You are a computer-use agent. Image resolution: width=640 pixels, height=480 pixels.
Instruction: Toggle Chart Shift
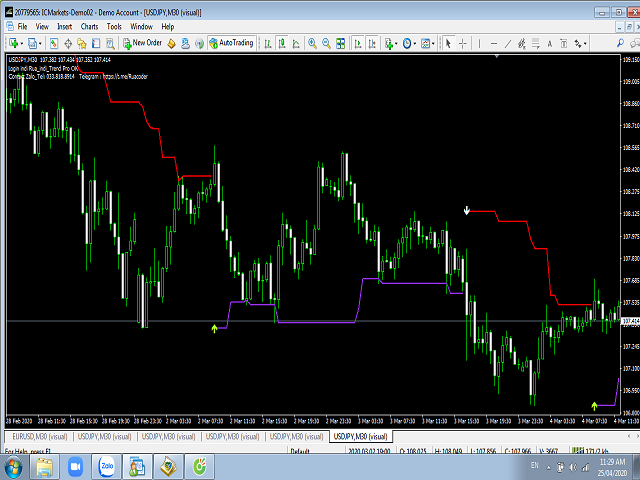tap(372, 43)
